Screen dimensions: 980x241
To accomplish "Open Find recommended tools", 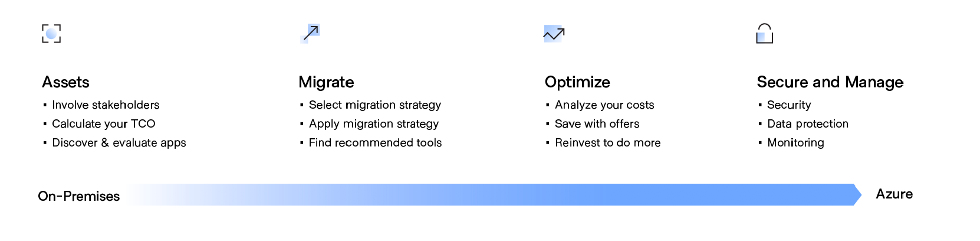I will pyautogui.click(x=375, y=143).
